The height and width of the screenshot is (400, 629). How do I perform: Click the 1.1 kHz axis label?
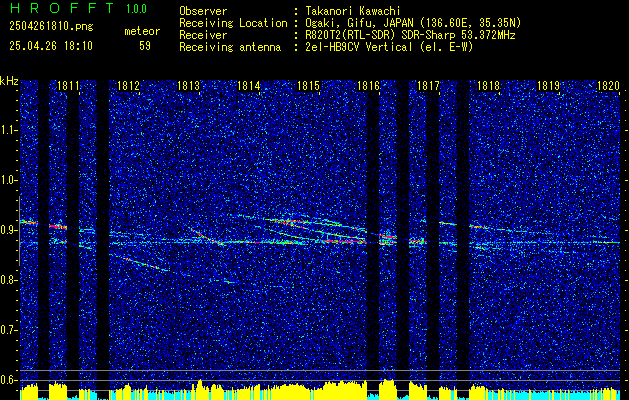(9, 130)
